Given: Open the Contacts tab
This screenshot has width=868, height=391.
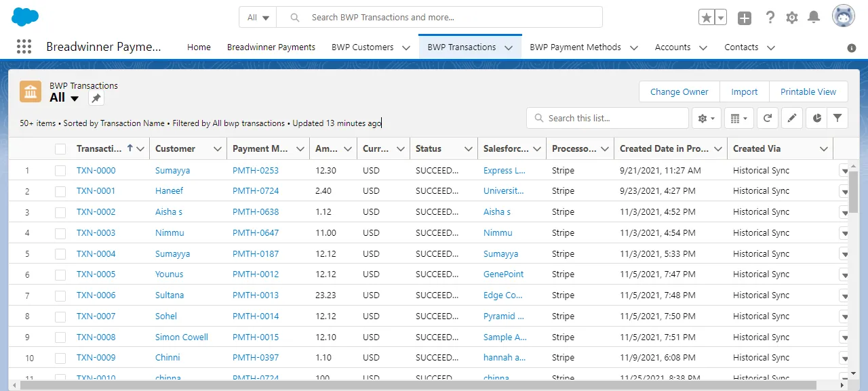Looking at the screenshot, I should pyautogui.click(x=741, y=47).
